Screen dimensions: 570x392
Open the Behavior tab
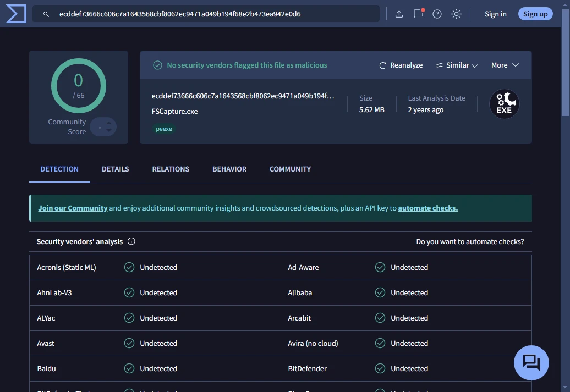[229, 169]
